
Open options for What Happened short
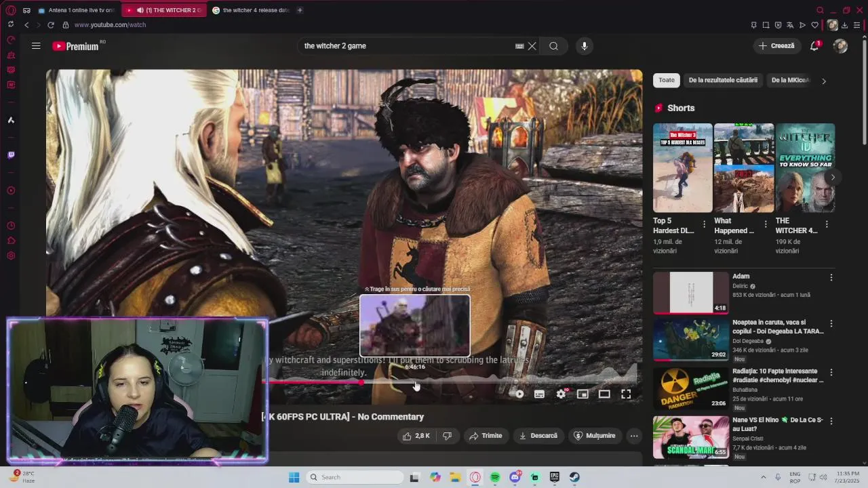pos(766,224)
